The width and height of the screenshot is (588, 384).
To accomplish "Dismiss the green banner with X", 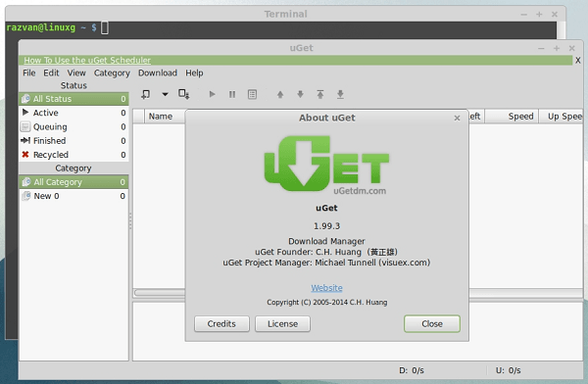I will click(578, 60).
